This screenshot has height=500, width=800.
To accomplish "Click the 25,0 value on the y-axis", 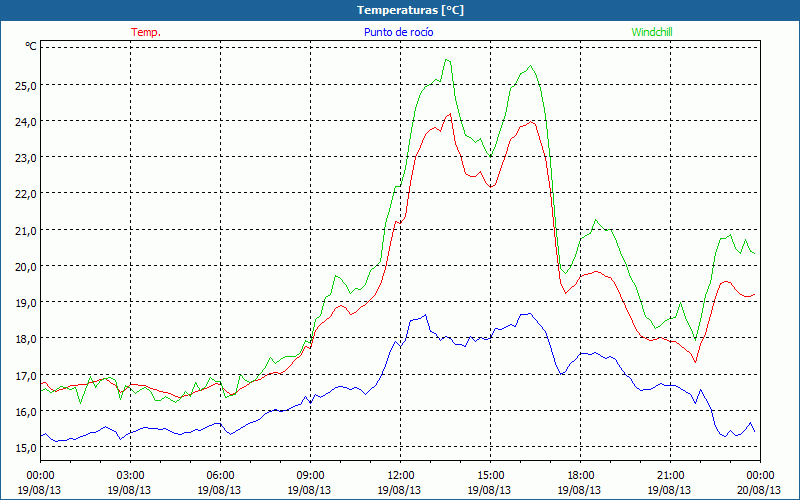I will click(24, 85).
